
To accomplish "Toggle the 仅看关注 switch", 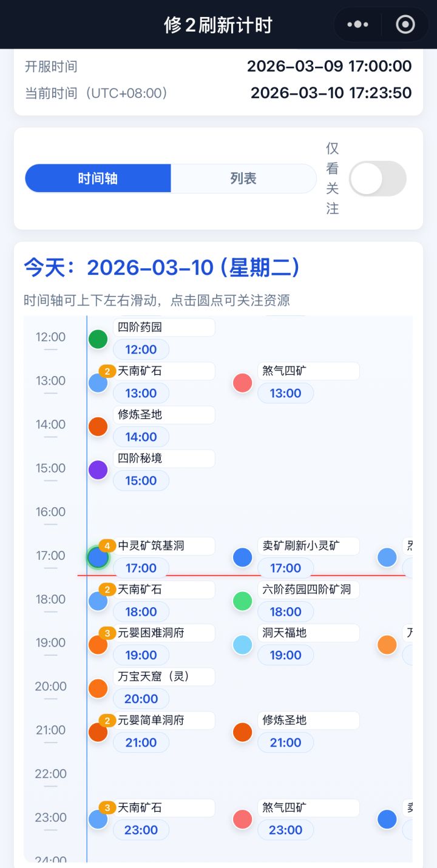I will tap(378, 178).
